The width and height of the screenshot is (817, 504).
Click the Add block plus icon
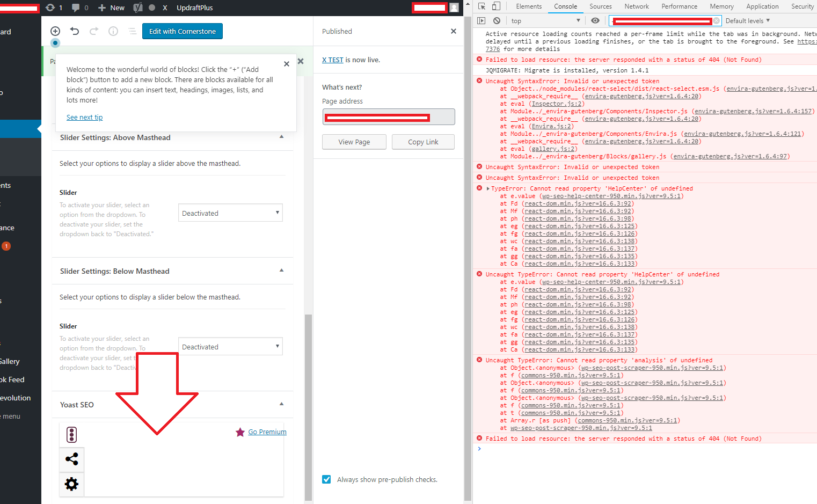coord(55,31)
